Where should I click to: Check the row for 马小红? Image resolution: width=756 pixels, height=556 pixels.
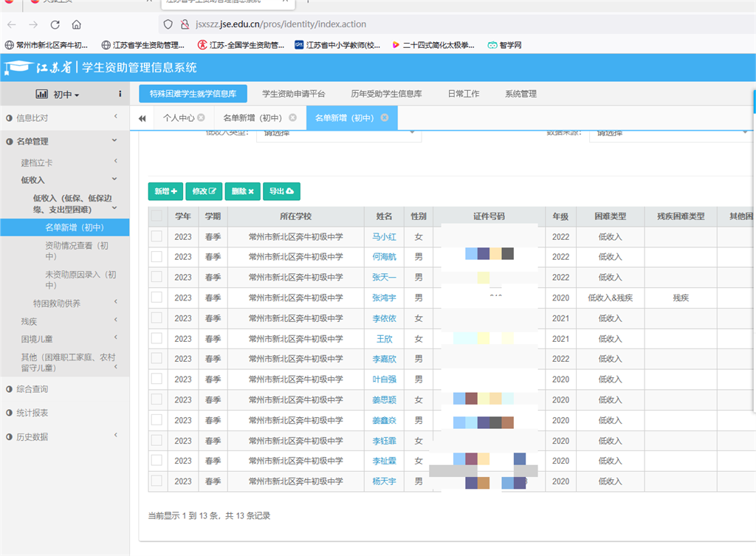tap(157, 236)
